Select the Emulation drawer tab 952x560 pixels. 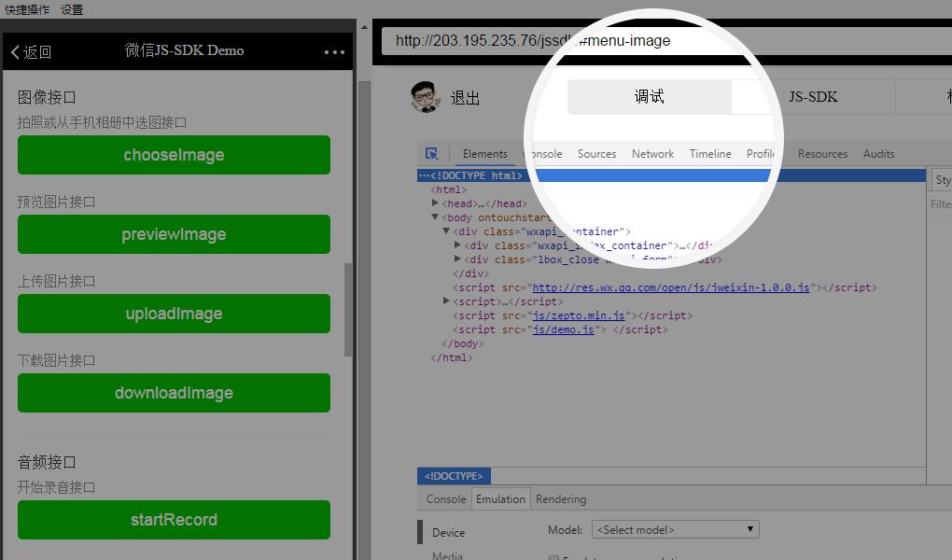pos(500,498)
